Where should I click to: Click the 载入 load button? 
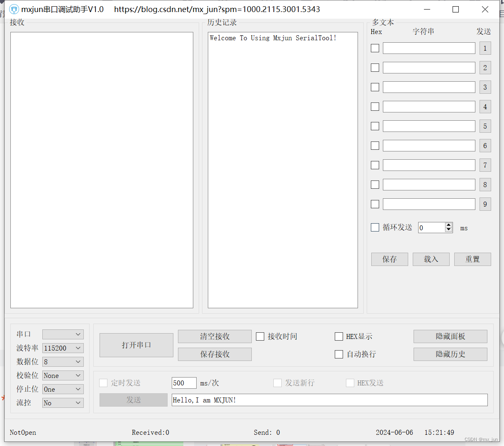click(x=431, y=259)
